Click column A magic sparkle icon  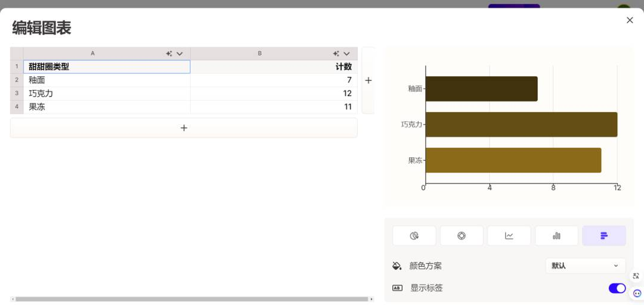[x=169, y=54]
